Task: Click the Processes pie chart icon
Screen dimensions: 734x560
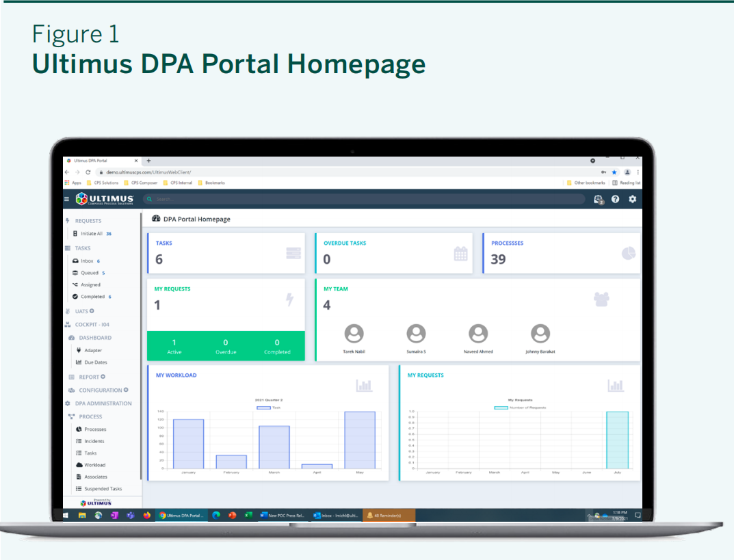Action: tap(629, 254)
